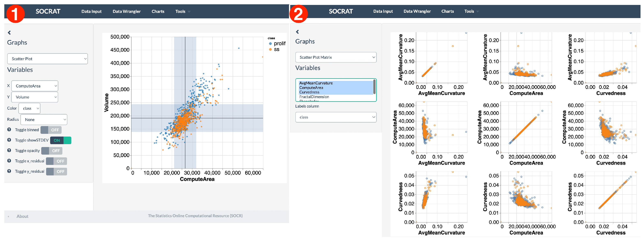Open the Scatter Plot graph type dropdown

pyautogui.click(x=47, y=59)
